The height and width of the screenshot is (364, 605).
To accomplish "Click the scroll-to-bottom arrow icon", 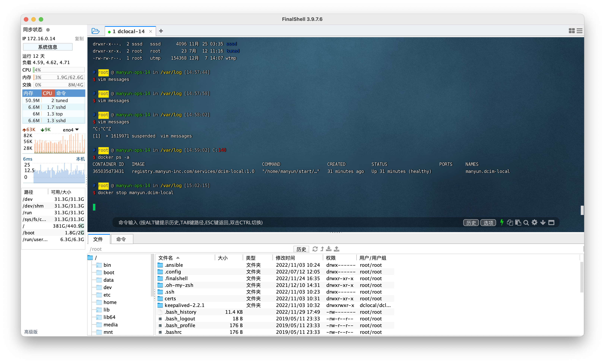I will tap(543, 222).
